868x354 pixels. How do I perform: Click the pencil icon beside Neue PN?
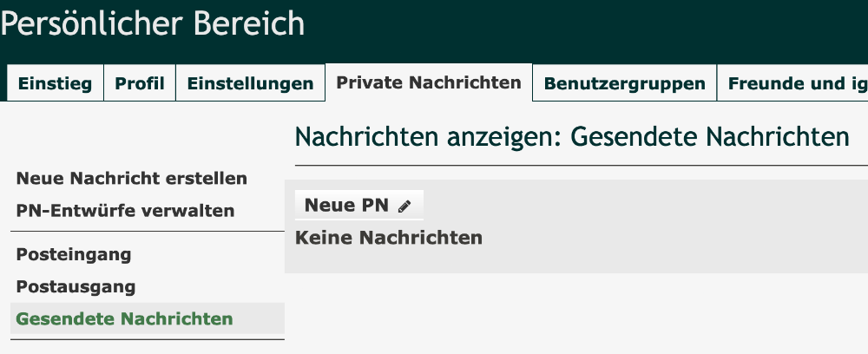tap(404, 206)
